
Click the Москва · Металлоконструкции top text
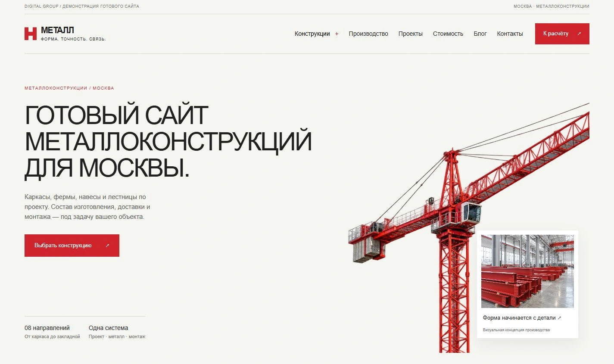551,6
